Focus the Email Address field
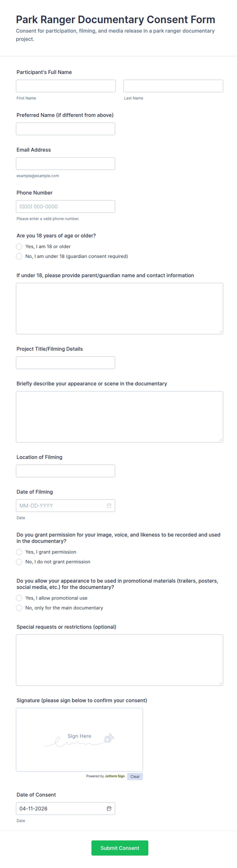Viewport: 237px width, 868px height. (x=65, y=163)
